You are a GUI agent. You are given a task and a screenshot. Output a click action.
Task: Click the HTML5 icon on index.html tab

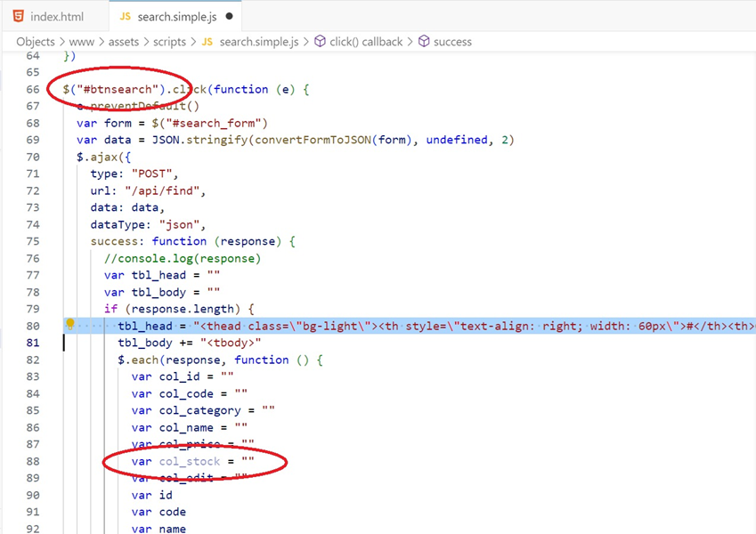(x=19, y=16)
